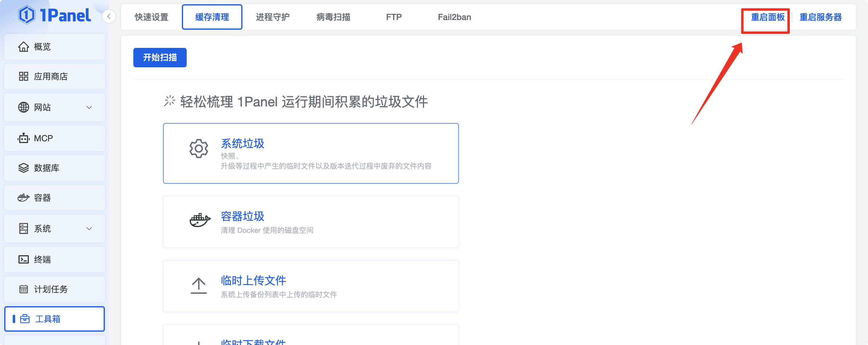Click the terminal icon beside 终端
Image resolution: width=868 pixels, height=345 pixels.
[24, 260]
